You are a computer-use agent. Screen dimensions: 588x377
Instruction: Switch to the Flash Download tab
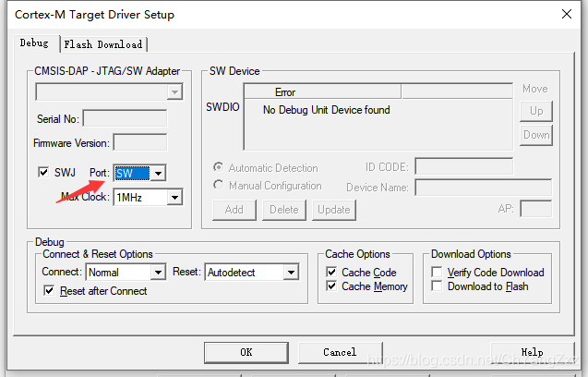pos(103,44)
